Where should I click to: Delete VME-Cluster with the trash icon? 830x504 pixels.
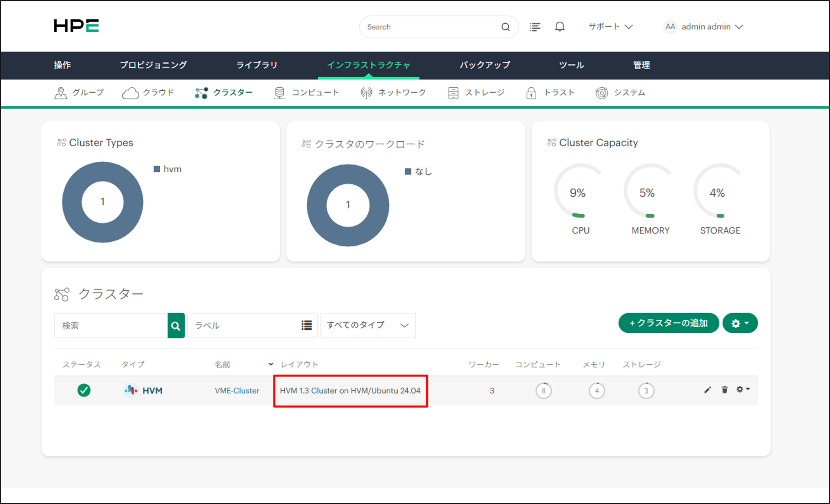[x=724, y=390]
